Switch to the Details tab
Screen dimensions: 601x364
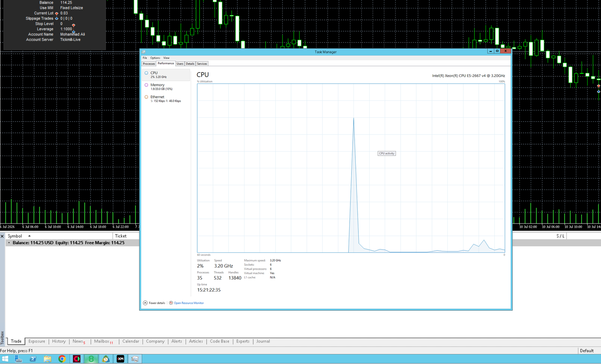[190, 64]
